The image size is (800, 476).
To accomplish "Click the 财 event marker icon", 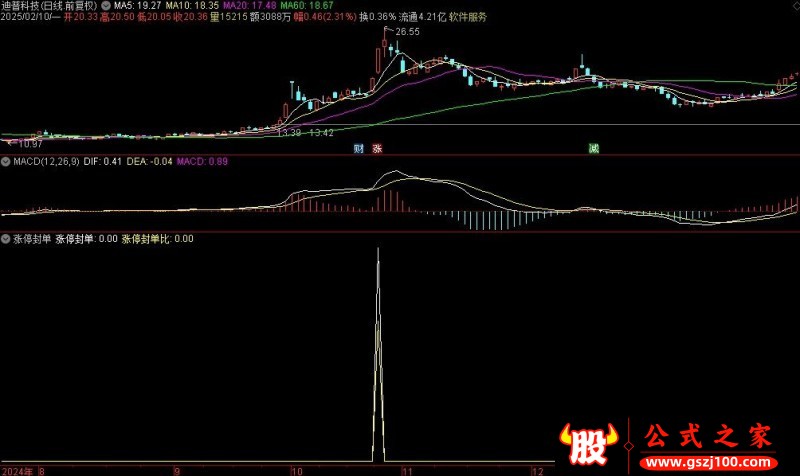I will point(359,148).
